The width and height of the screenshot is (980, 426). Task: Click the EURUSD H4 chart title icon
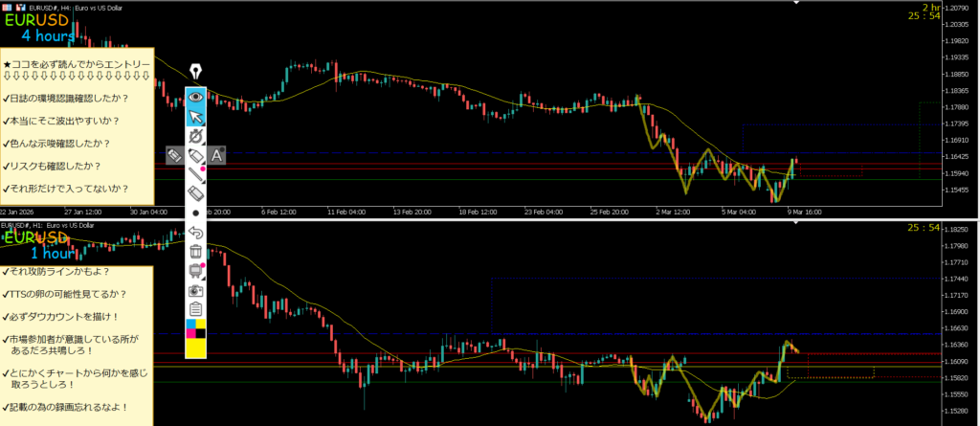[8, 7]
